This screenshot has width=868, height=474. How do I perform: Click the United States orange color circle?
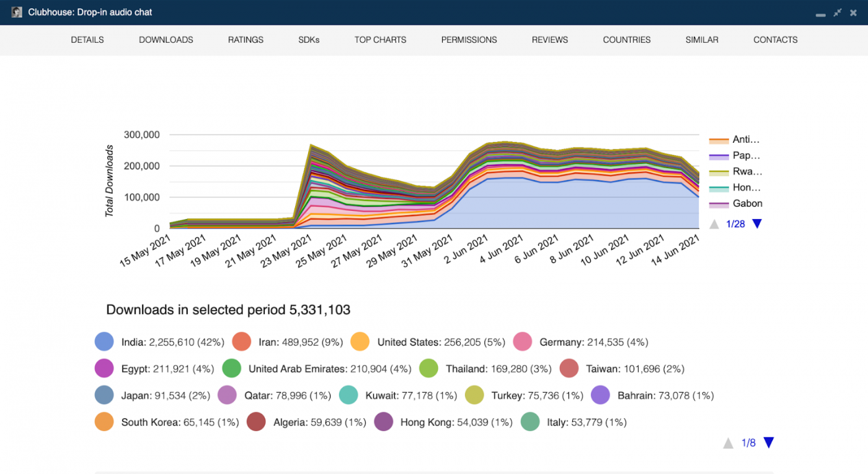point(360,342)
